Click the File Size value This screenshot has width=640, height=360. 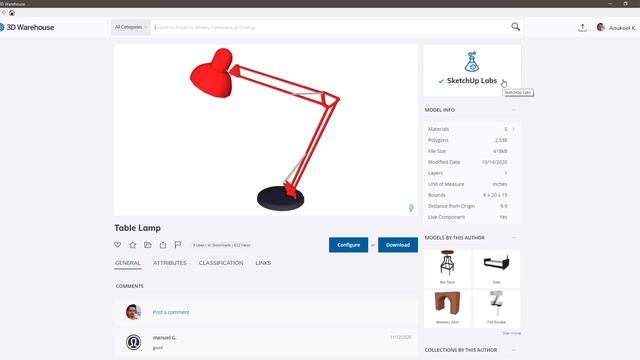[500, 151]
